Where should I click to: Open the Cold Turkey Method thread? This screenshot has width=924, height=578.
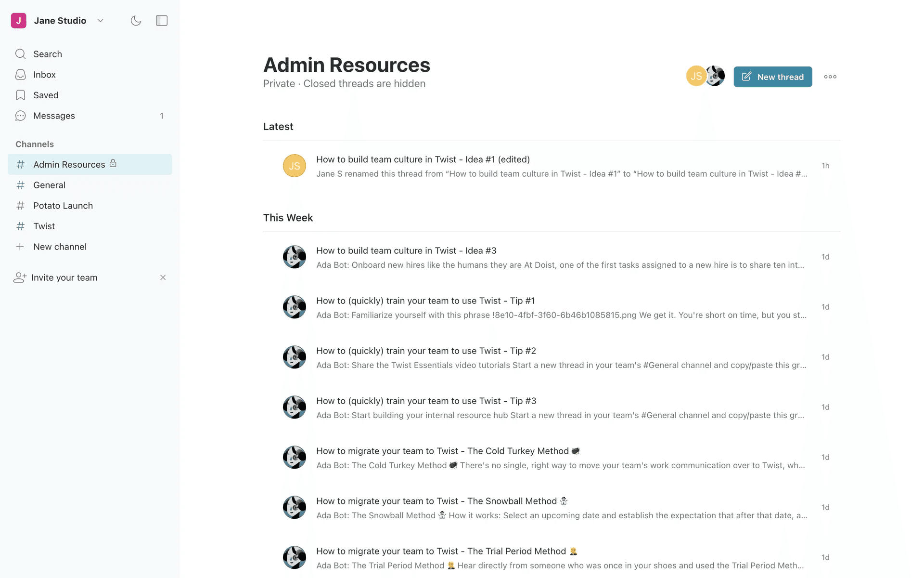click(442, 451)
